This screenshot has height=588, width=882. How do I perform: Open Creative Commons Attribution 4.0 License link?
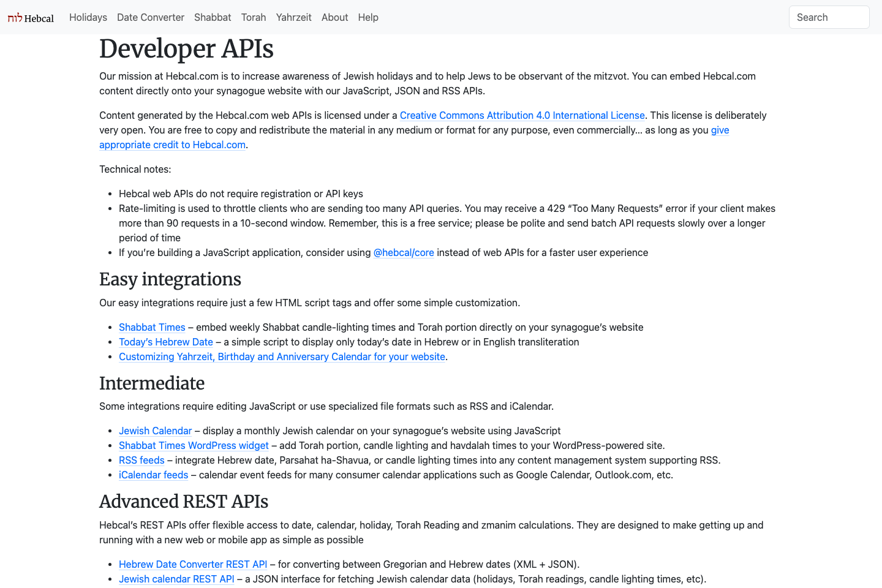tap(522, 115)
